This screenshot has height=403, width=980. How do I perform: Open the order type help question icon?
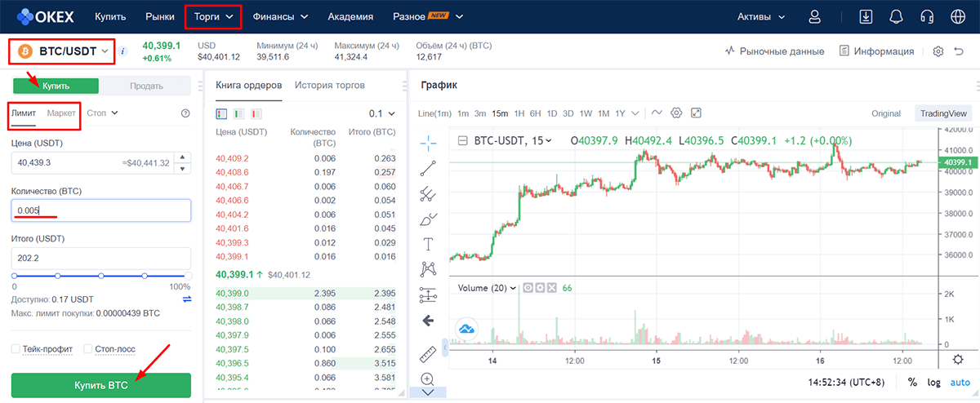coord(185,113)
